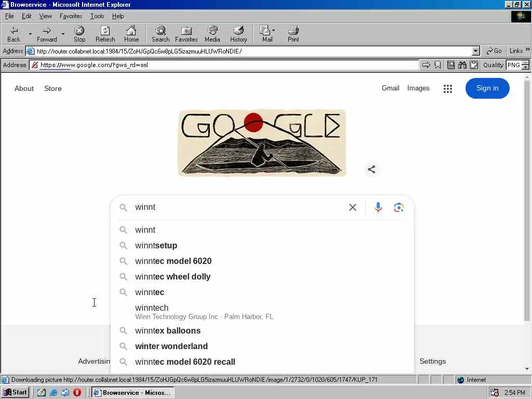Select 'winntec wheel dolly' suggestion
The image size is (532, 399).
262,277
